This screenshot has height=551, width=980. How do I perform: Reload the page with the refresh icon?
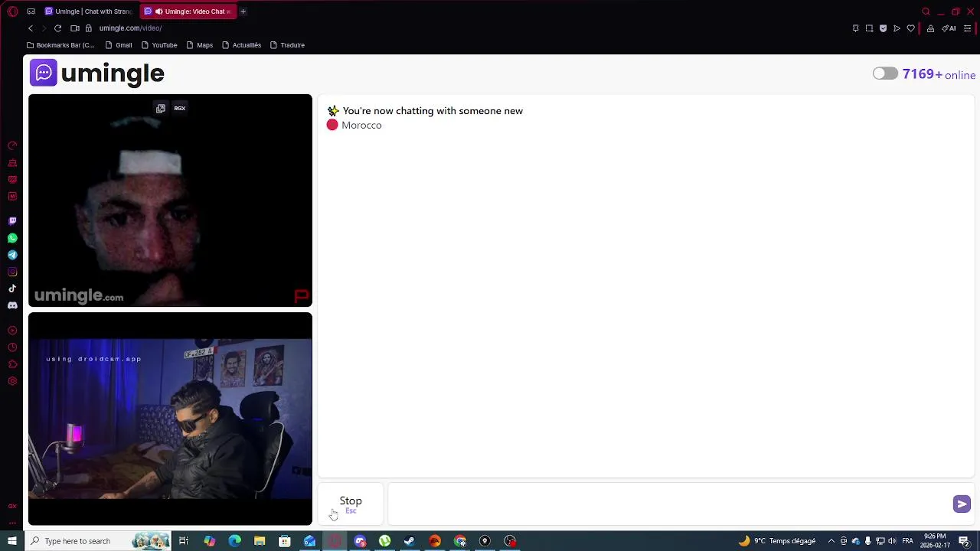coord(57,28)
